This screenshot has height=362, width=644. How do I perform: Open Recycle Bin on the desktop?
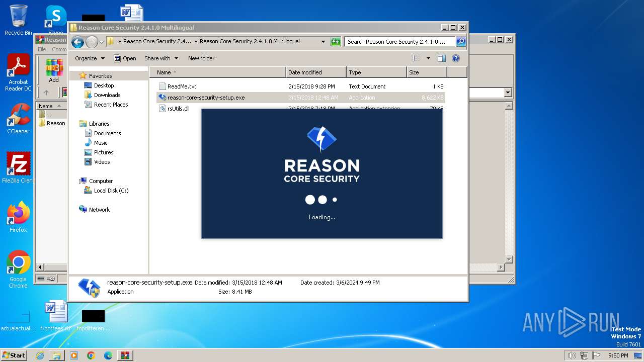(18, 20)
